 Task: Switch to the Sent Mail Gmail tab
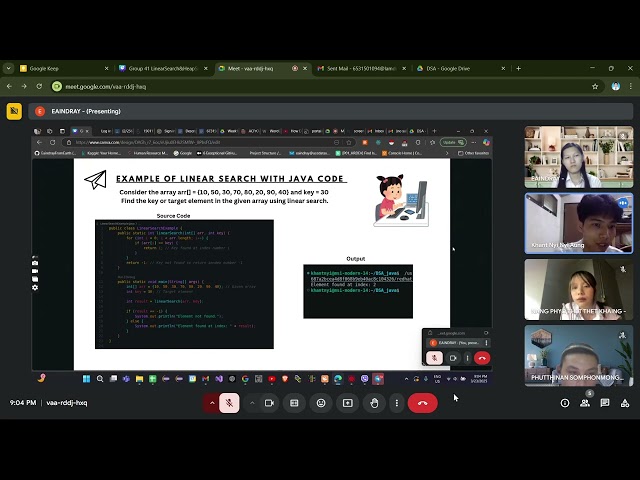click(x=362, y=69)
